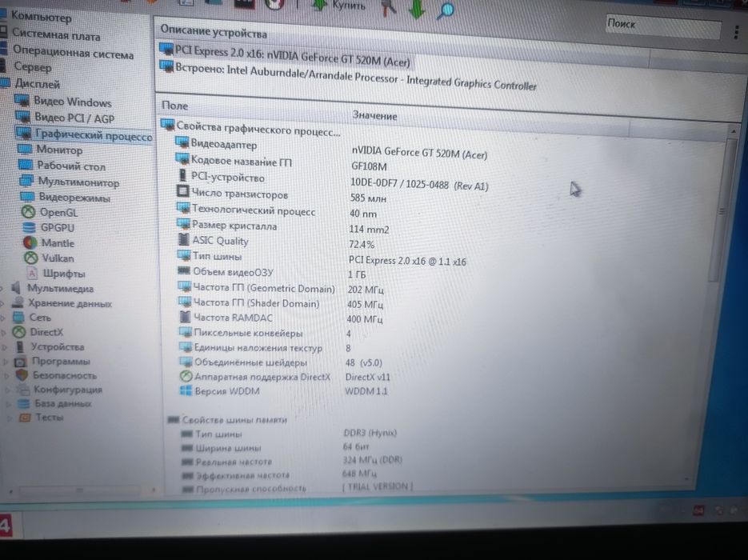Expand the Программы branch arrow
The height and width of the screenshot is (560, 748).
pyautogui.click(x=6, y=362)
